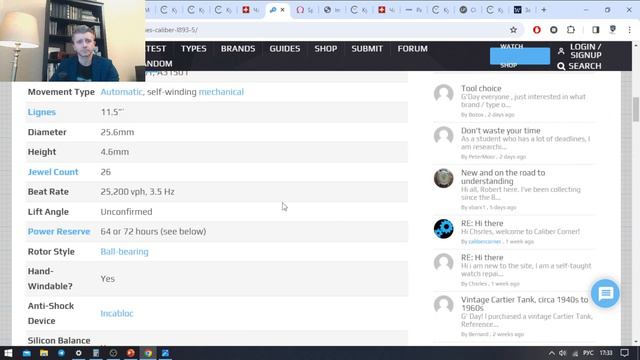Open Don't waste your time post
Image resolution: width=640 pixels, height=360 pixels.
click(x=501, y=131)
